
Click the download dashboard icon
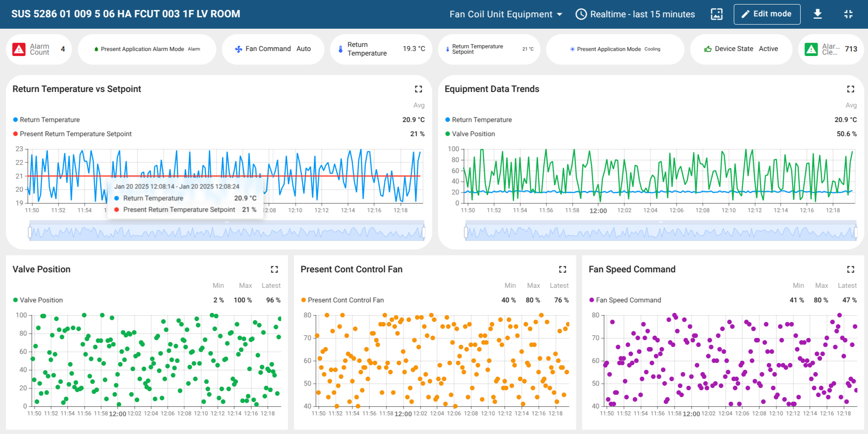point(818,14)
